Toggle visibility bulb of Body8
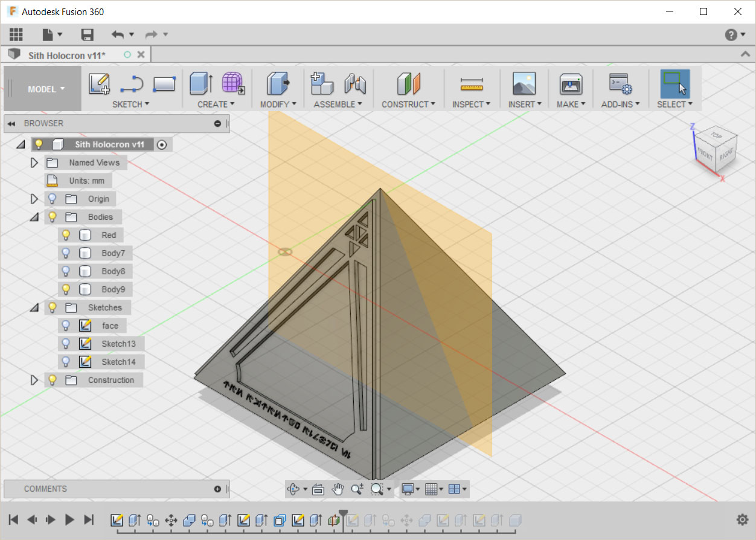Screen dimensions: 756x540 tap(66, 271)
